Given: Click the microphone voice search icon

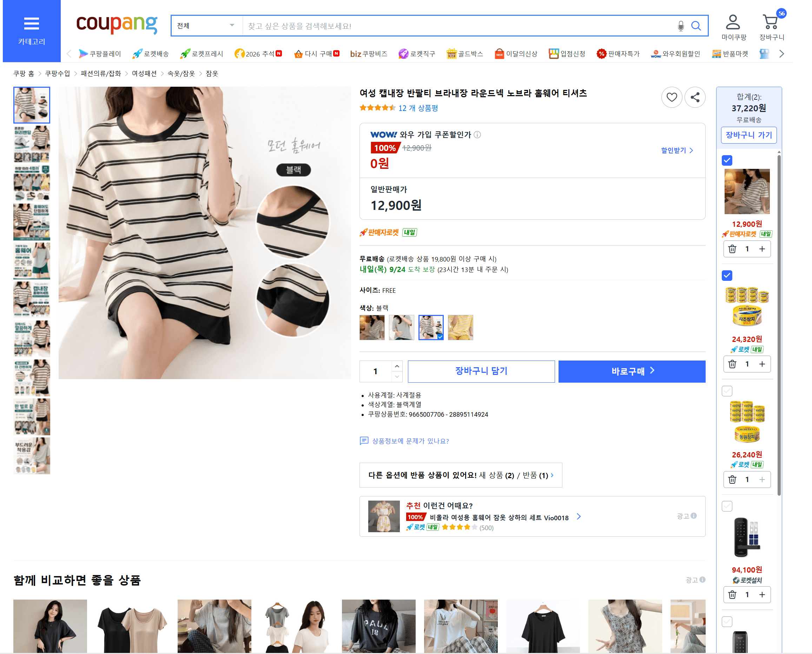Looking at the screenshot, I should [680, 26].
